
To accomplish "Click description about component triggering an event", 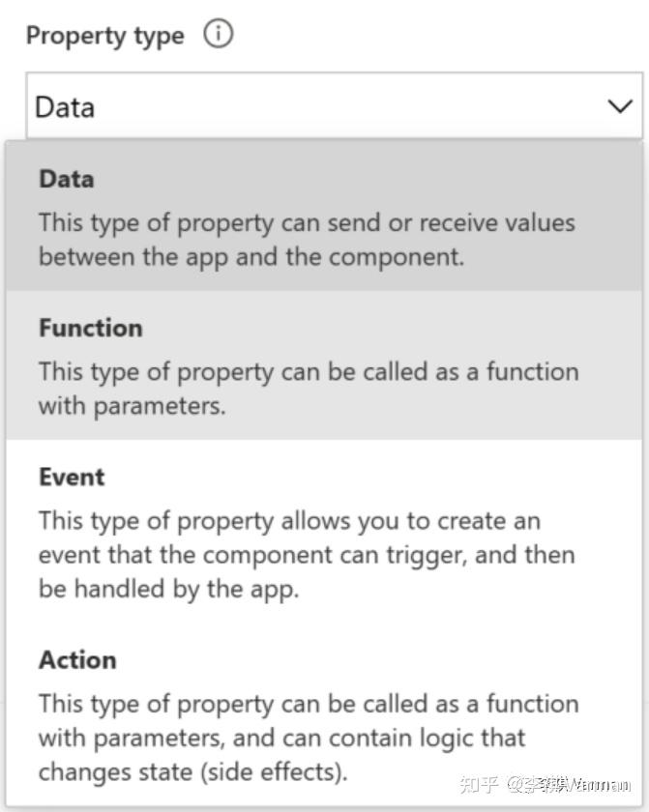I will click(x=308, y=555).
